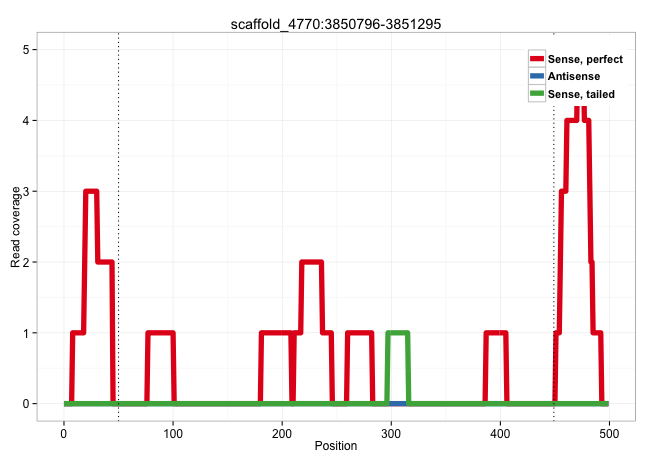650x460 pixels.
Task: Click the green Sense, tailed legend swatch
Action: point(537,93)
